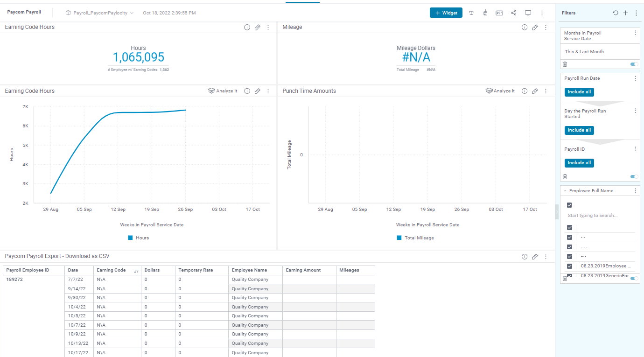Add a text widget with the T icon
Image resolution: width=644 pixels, height=357 pixels.
(471, 13)
